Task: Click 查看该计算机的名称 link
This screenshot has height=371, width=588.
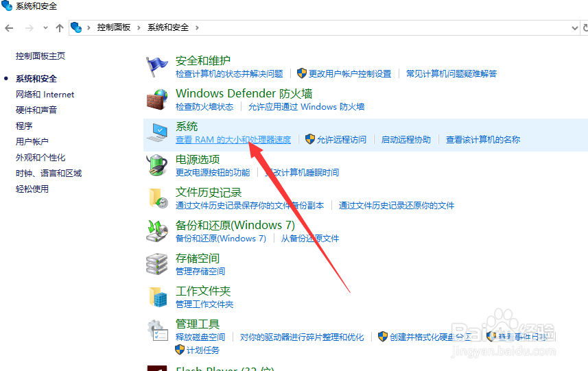Action: point(482,140)
